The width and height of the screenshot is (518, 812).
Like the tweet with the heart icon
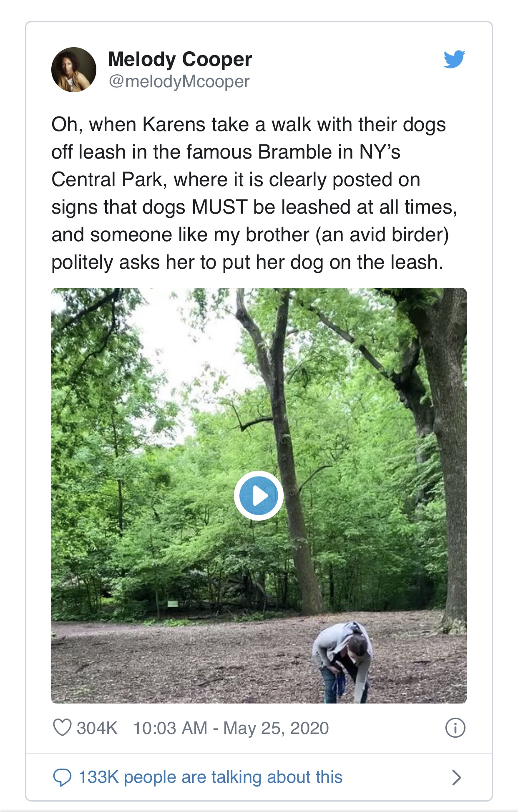click(x=62, y=728)
